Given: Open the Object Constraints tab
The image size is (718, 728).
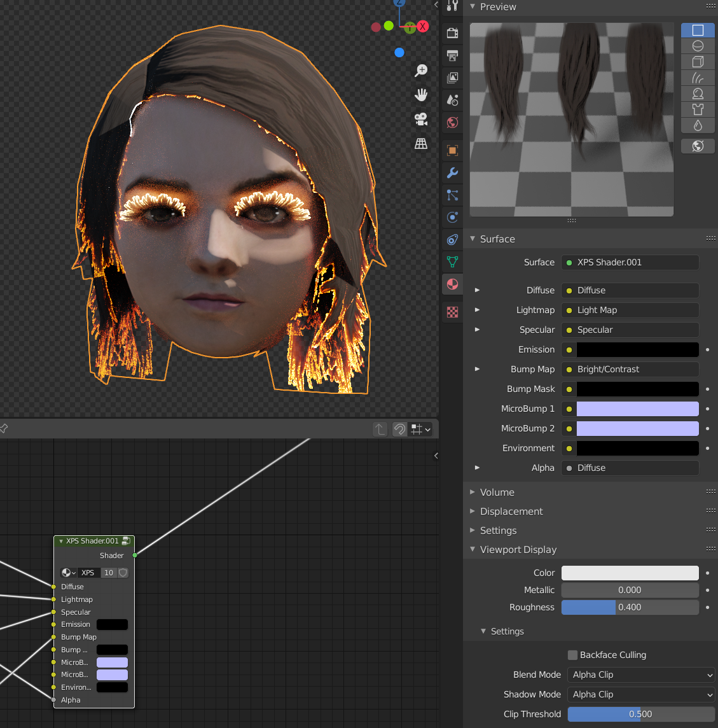Looking at the screenshot, I should click(453, 239).
